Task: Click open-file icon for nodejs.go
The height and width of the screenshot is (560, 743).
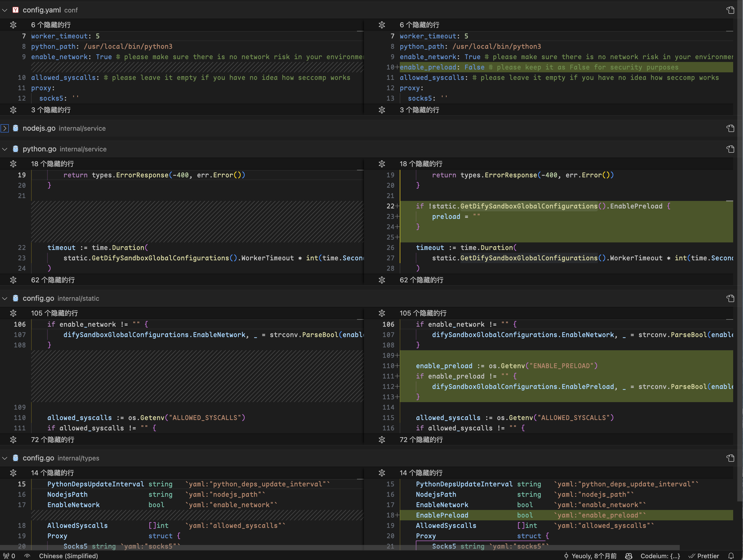Action: point(730,128)
